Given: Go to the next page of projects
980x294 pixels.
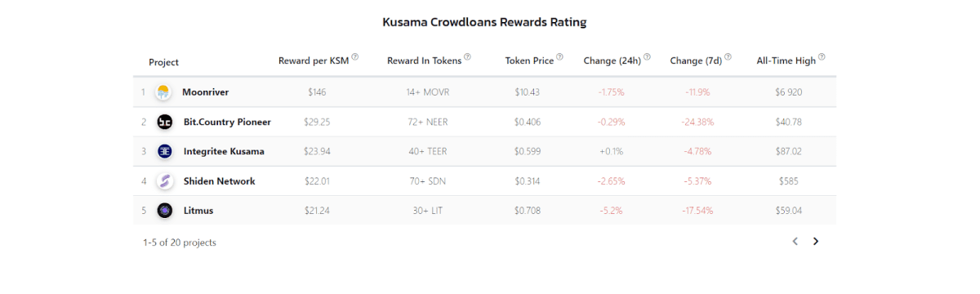Looking at the screenshot, I should click(x=815, y=241).
